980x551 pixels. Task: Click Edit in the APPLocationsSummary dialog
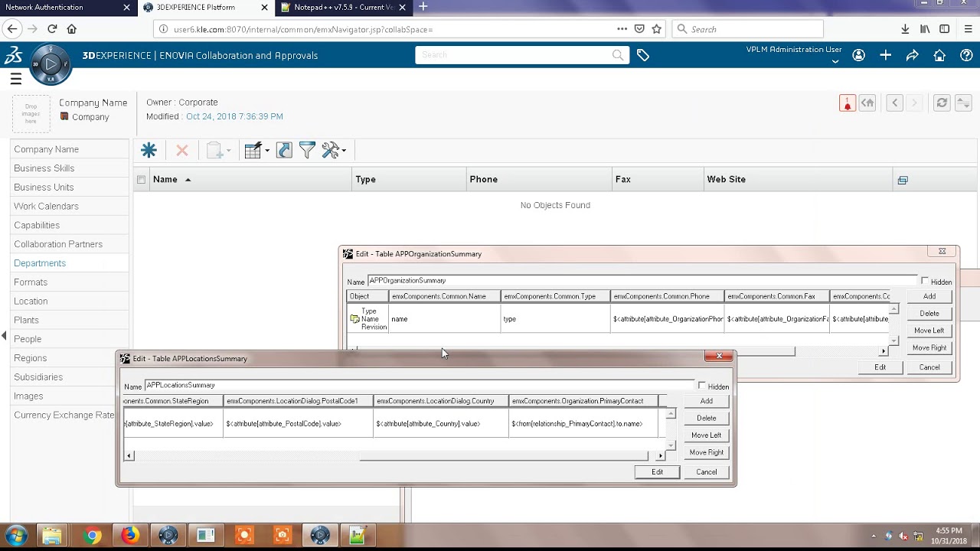pyautogui.click(x=657, y=472)
